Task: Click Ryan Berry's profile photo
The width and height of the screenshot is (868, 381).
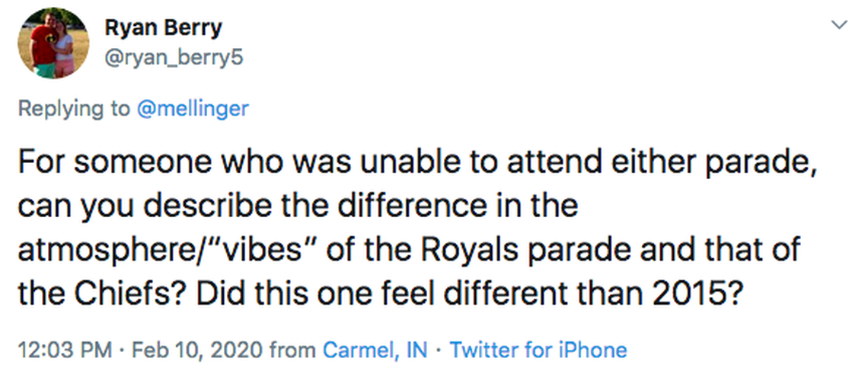Action: pyautogui.click(x=51, y=45)
